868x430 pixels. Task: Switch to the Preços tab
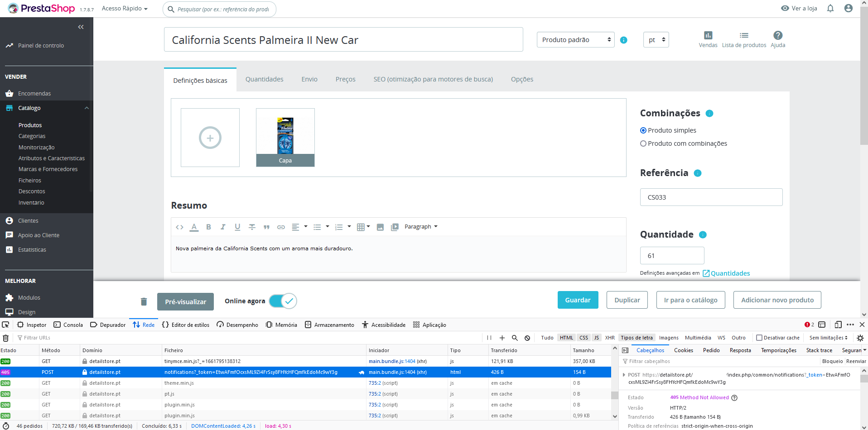click(x=345, y=79)
